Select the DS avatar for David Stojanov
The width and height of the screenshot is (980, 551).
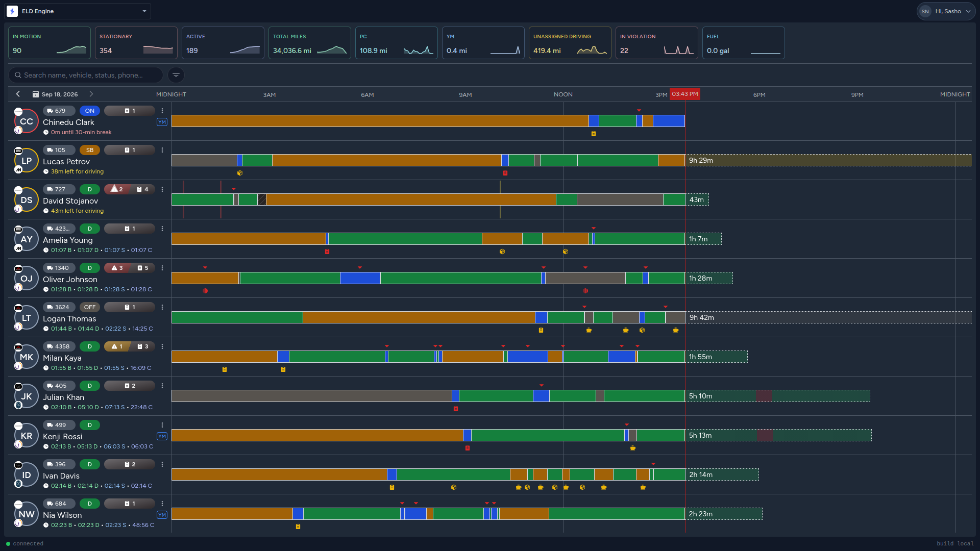pos(27,200)
